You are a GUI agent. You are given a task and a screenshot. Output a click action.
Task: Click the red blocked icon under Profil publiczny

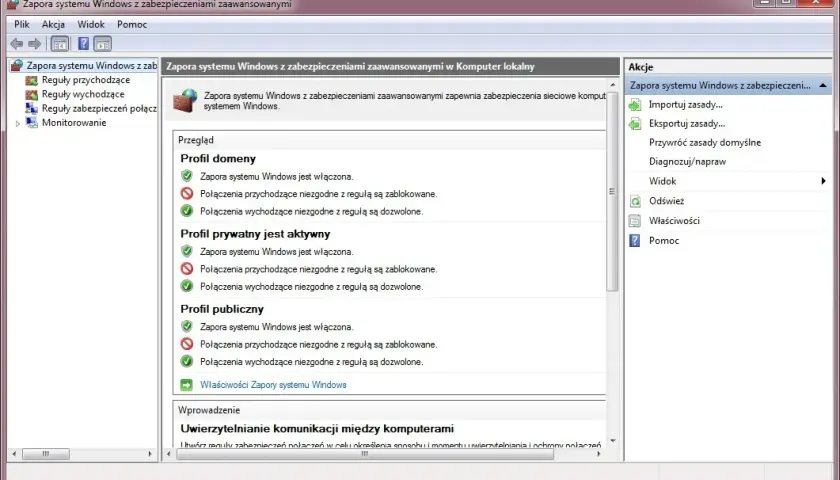coord(186,344)
